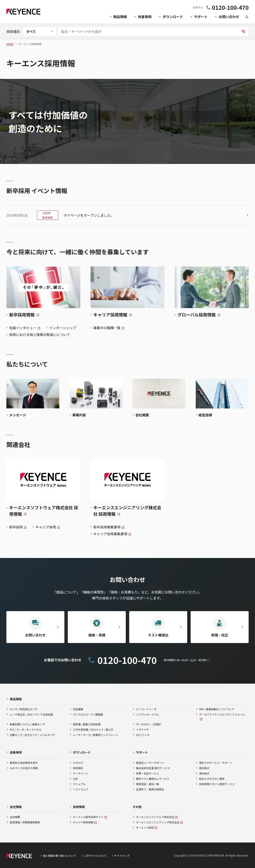The width and height of the screenshot is (255, 868).
Task: Click the テスト機貸出 card button
Action: coord(158,627)
